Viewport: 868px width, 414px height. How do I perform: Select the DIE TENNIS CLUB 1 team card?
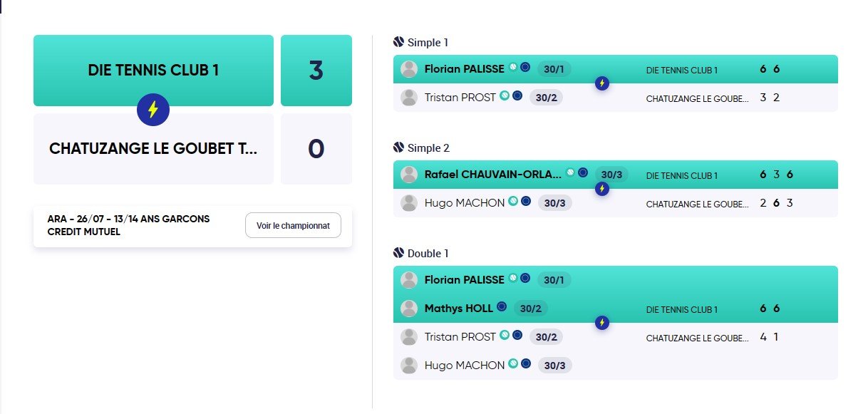point(153,71)
